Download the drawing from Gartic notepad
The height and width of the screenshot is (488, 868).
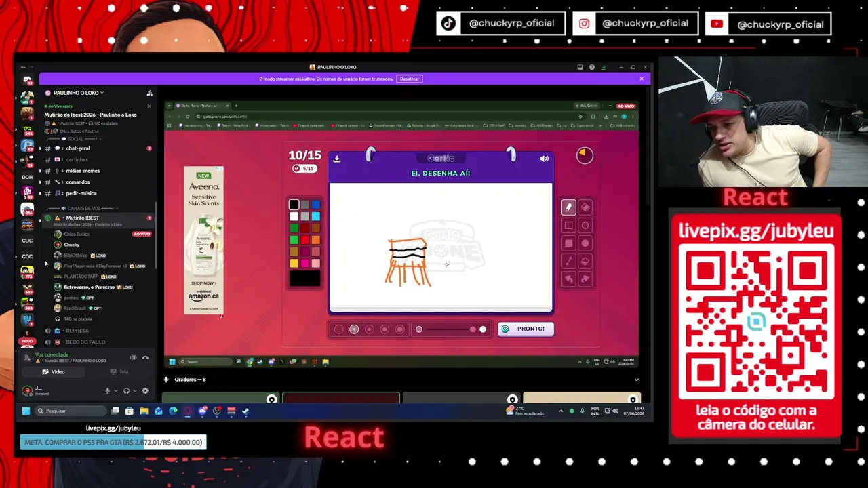coord(337,159)
